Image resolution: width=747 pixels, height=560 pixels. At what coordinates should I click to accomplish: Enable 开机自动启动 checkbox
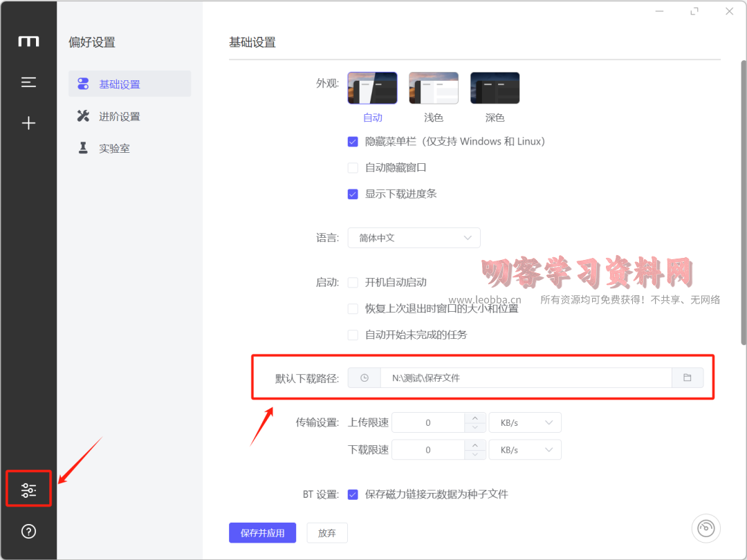point(353,281)
